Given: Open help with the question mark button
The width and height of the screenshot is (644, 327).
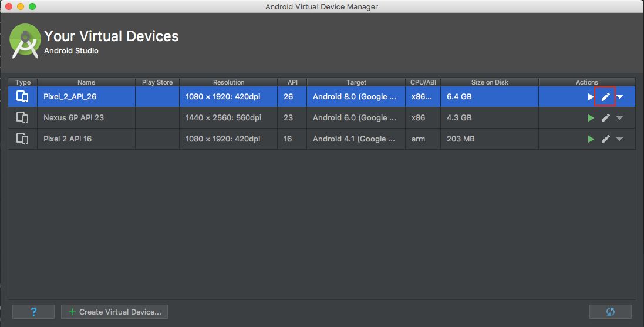Looking at the screenshot, I should point(33,312).
